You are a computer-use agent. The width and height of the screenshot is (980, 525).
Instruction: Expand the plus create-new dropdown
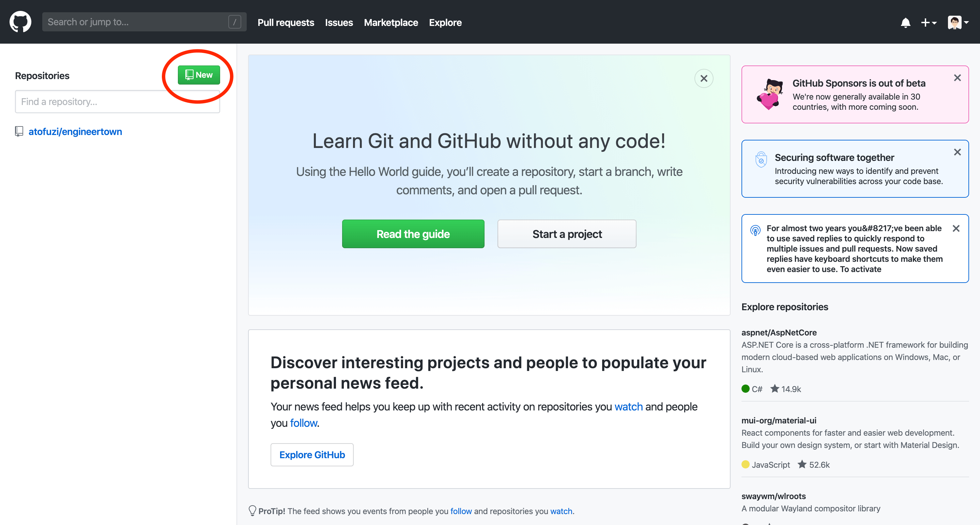pyautogui.click(x=929, y=22)
